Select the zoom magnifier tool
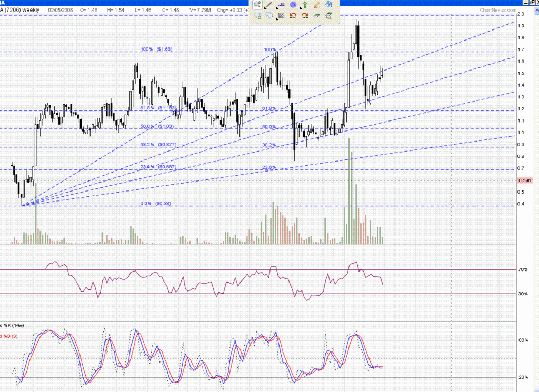The image size is (539, 392). pyautogui.click(x=257, y=5)
